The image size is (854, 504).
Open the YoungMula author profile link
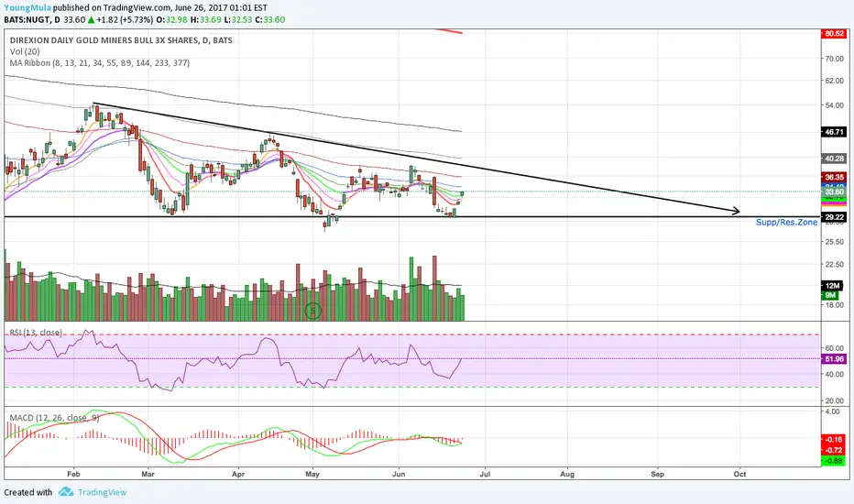(x=27, y=7)
